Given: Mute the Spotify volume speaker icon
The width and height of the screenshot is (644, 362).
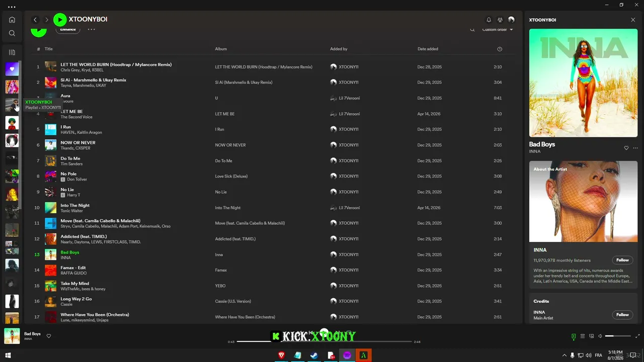Looking at the screenshot, I should (600, 336).
